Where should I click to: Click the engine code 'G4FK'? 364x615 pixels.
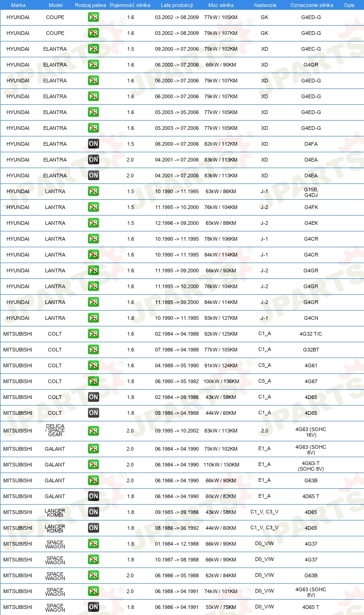click(311, 207)
